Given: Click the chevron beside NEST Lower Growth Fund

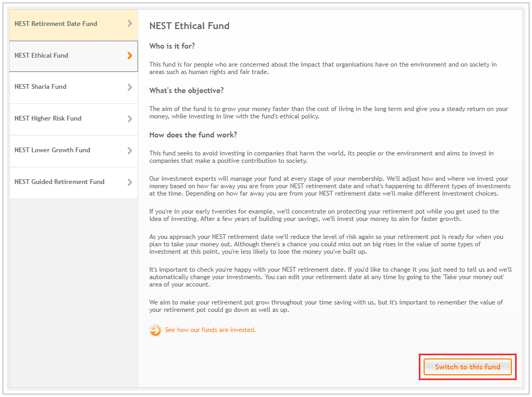Looking at the screenshot, I should click(x=130, y=150).
